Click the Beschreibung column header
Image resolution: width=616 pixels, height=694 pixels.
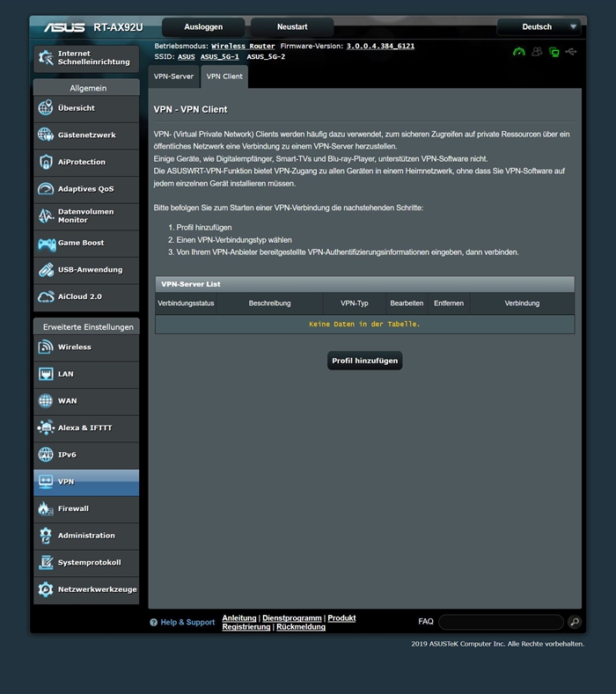tap(269, 303)
